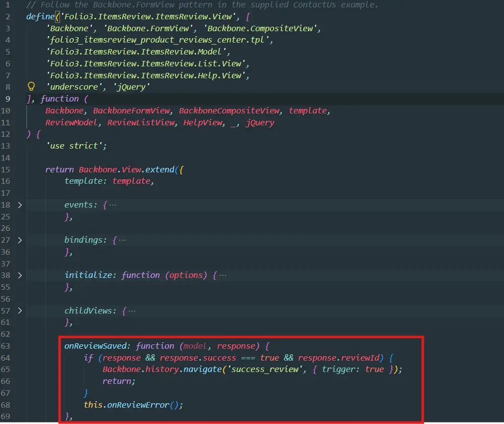The height and width of the screenshot is (424, 504).
Task: Click 'response.reviewId' on line 64
Action: (x=339, y=358)
